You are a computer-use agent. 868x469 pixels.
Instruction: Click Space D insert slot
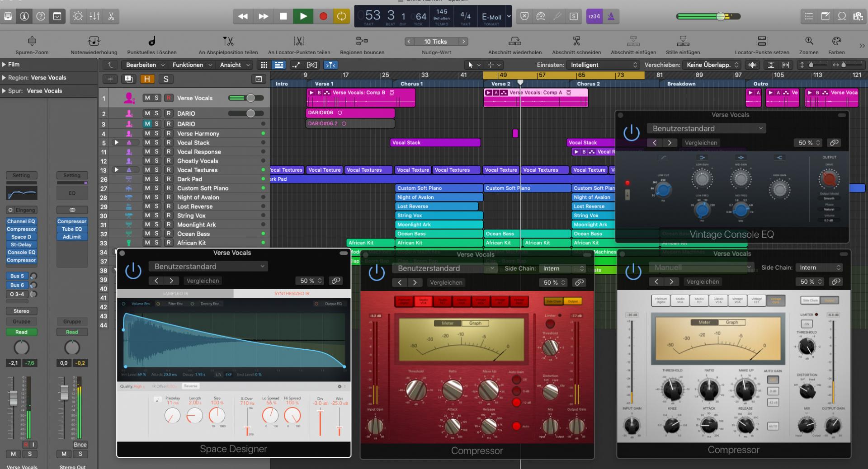(21, 237)
